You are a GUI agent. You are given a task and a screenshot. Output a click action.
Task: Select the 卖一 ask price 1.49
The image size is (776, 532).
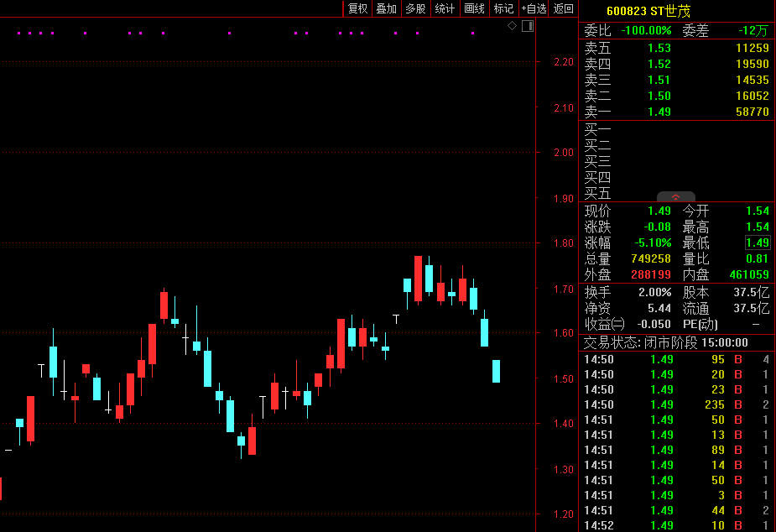[x=659, y=112]
